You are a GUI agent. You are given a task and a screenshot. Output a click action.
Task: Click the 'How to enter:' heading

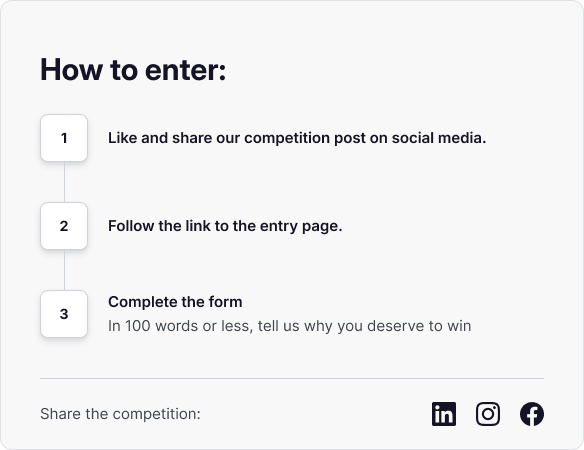pyautogui.click(x=133, y=70)
